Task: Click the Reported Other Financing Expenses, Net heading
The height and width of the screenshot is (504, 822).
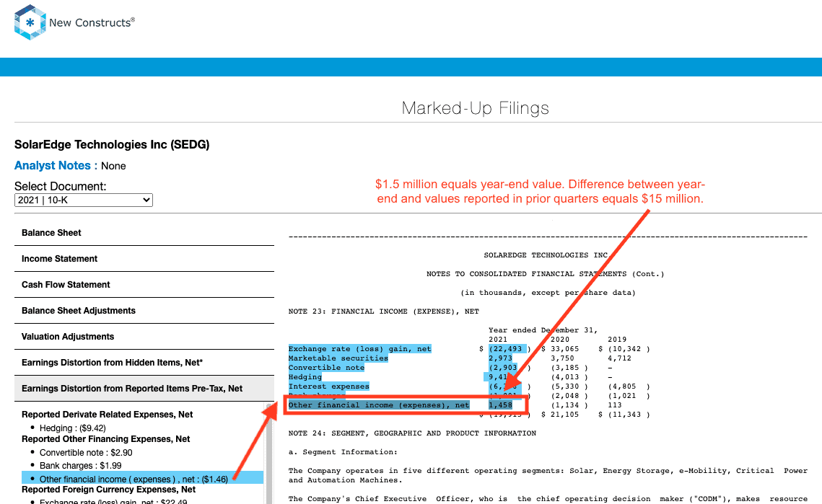Action: (x=106, y=439)
